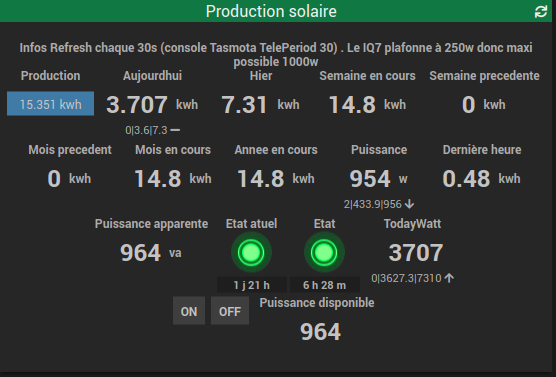Viewport: 556px width, 377px height.
Task: Click the Hier label
Action: point(261,76)
